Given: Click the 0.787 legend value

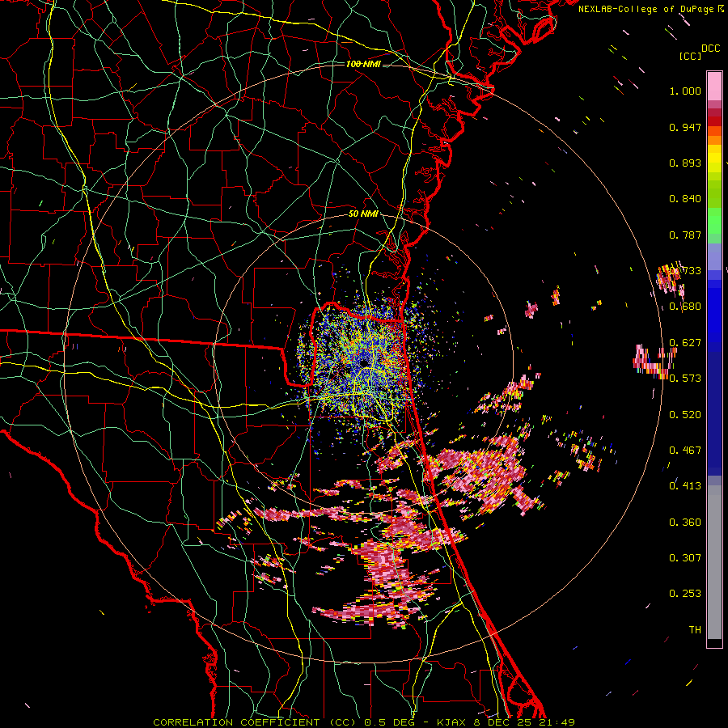Looking at the screenshot, I should click(685, 235).
